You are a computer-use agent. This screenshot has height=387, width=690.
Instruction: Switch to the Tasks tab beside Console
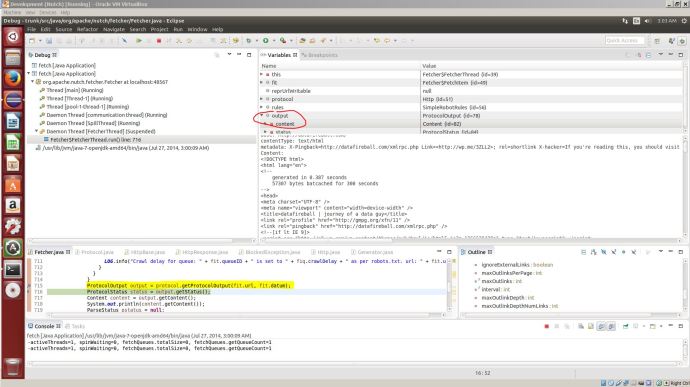[x=75, y=326]
